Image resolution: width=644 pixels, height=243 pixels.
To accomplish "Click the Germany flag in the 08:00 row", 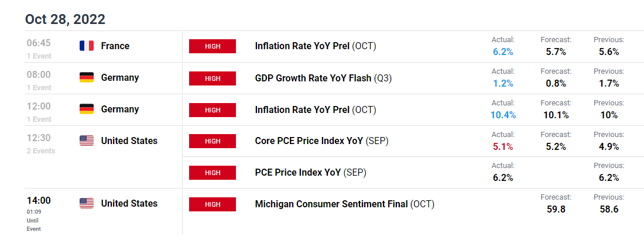I will (x=86, y=78).
